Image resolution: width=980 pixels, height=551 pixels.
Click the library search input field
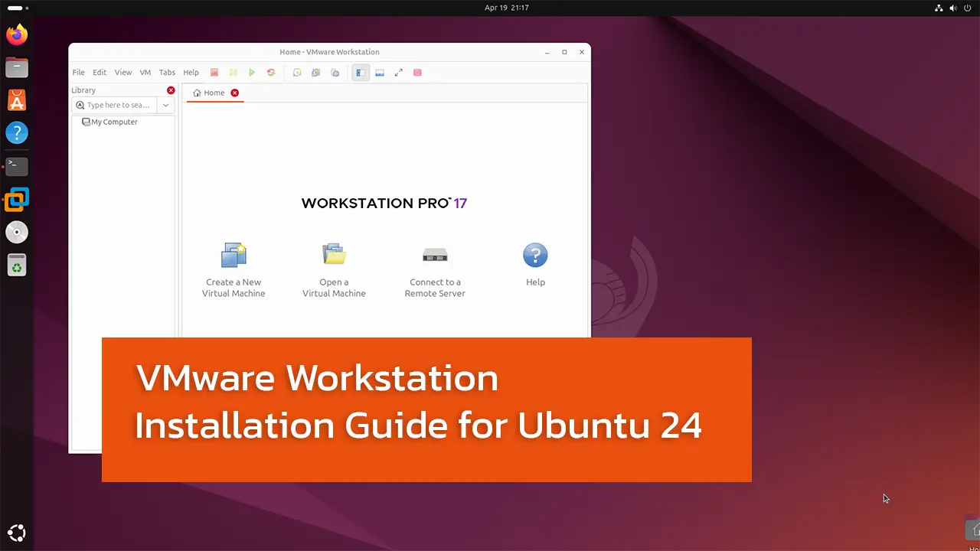tap(117, 106)
